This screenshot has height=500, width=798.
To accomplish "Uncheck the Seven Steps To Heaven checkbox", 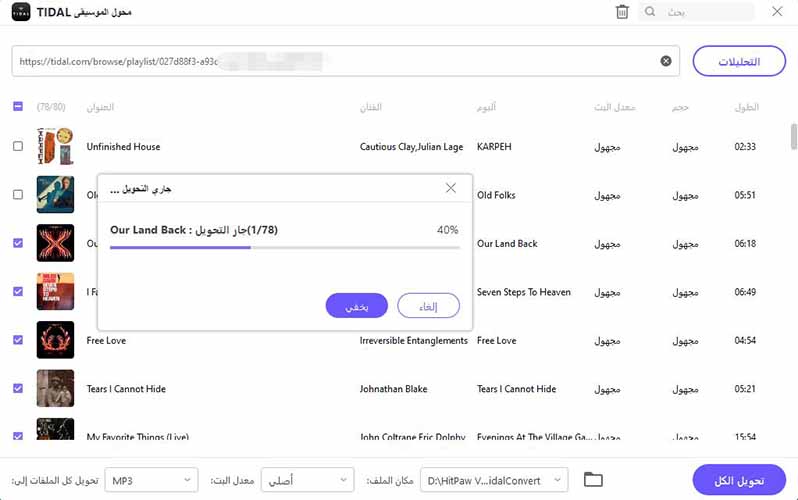I will point(18,291).
